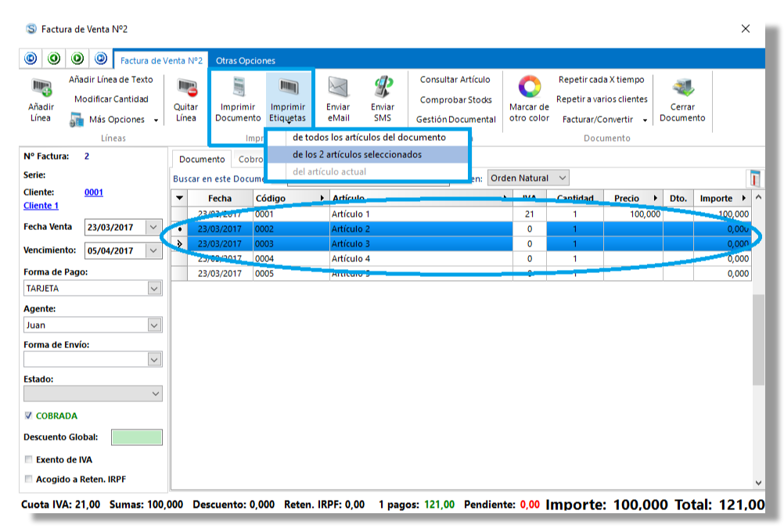The image size is (784, 532).
Task: Click the Imprimir Documento icon
Action: tap(238, 86)
